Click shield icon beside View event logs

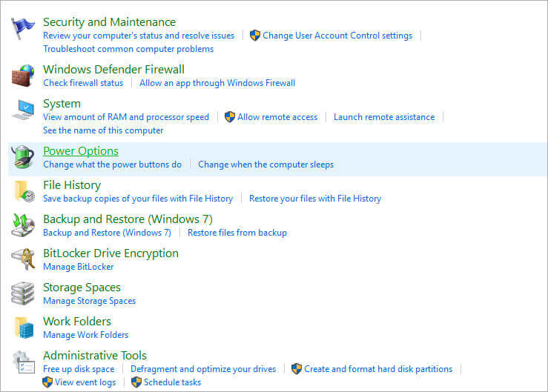[47, 382]
